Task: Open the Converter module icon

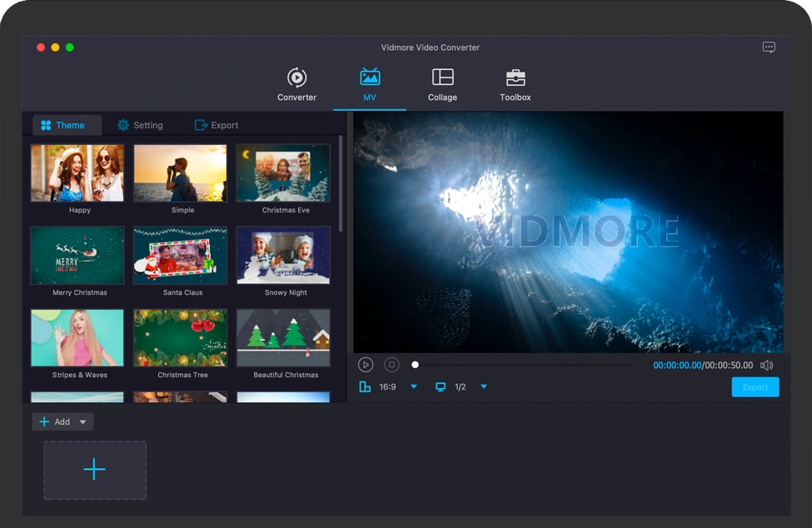Action: tap(296, 78)
